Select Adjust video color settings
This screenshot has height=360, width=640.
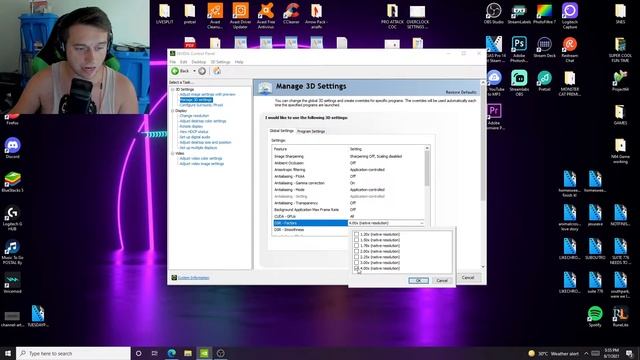(201, 158)
